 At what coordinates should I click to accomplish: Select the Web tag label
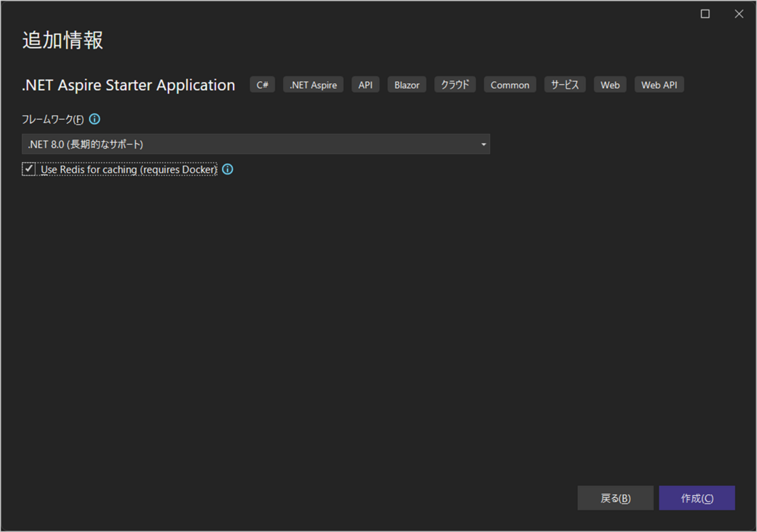click(609, 84)
